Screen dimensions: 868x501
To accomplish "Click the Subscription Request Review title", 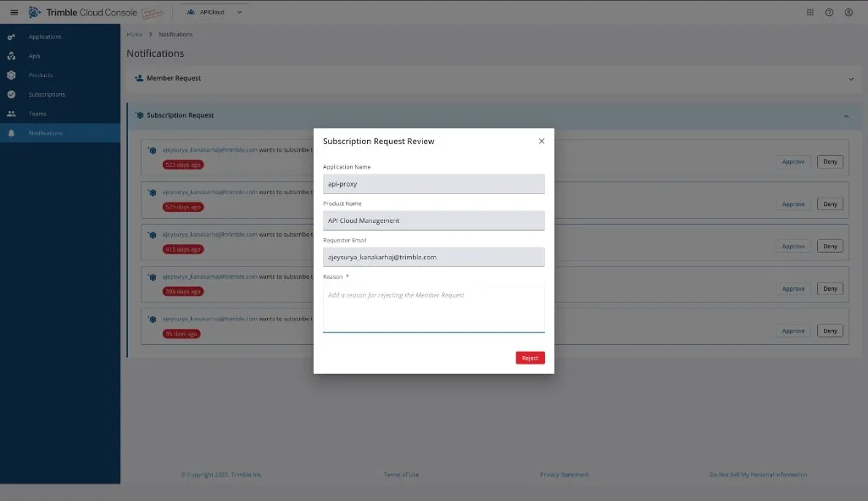I will (379, 142).
